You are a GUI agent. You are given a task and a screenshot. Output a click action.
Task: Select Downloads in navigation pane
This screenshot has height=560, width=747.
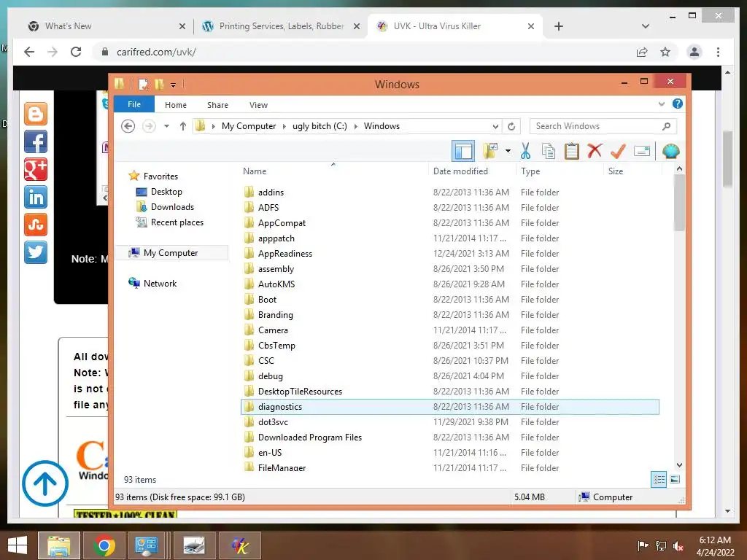[172, 206]
